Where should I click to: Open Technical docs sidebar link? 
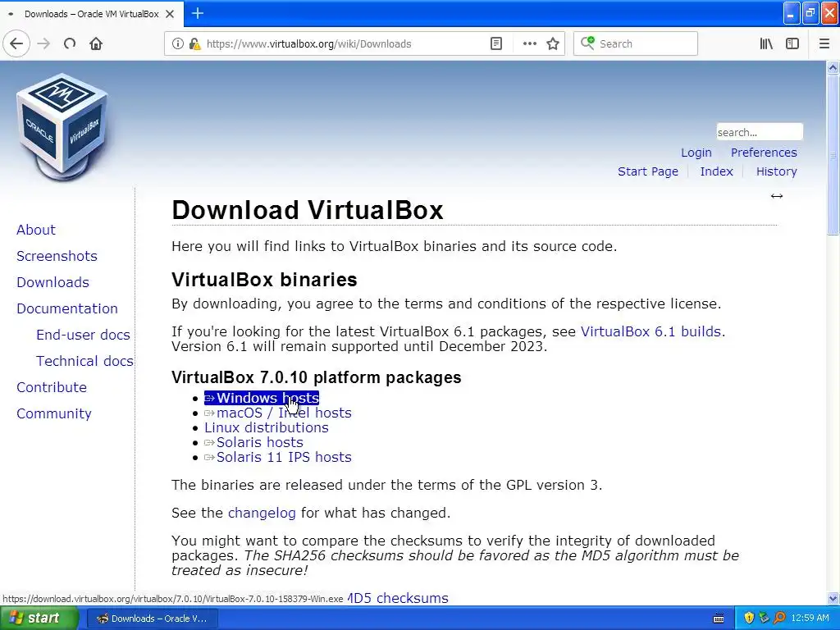[x=84, y=361]
